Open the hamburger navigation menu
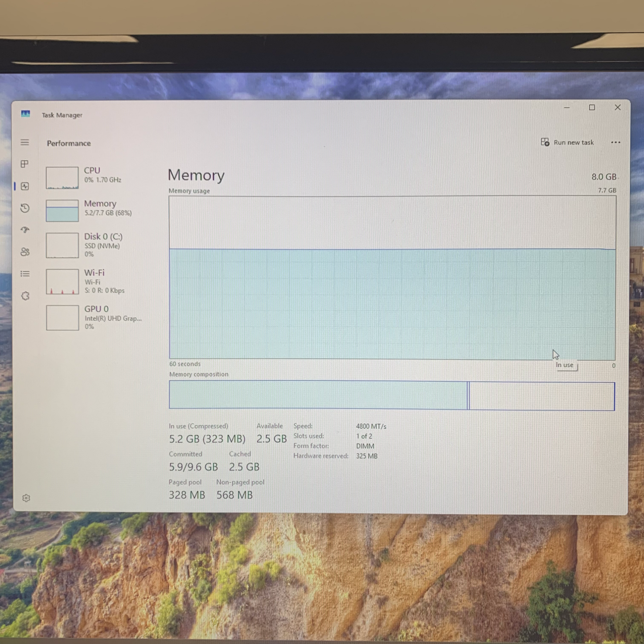The image size is (644, 644). [x=25, y=143]
